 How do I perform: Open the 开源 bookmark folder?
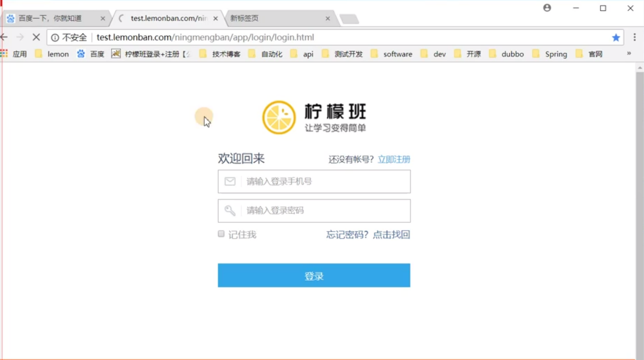pyautogui.click(x=467, y=54)
